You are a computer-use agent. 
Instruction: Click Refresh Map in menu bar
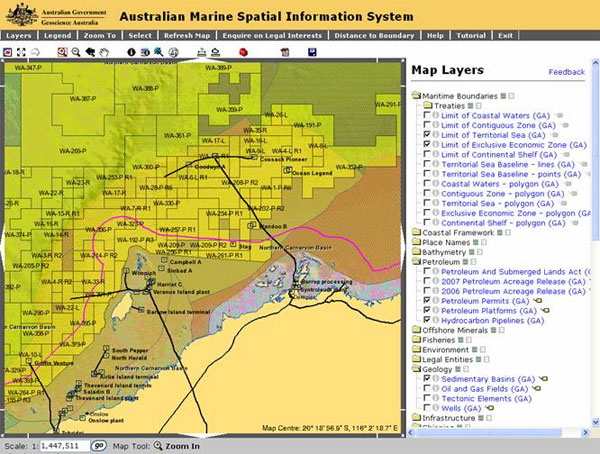coord(187,36)
